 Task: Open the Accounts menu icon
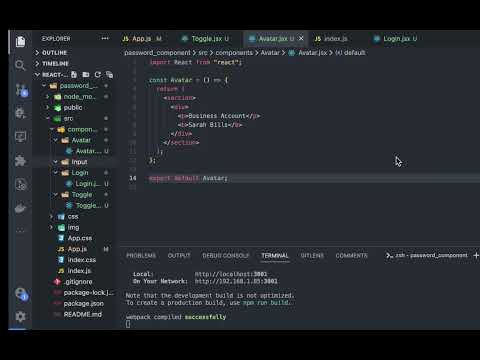21,294
